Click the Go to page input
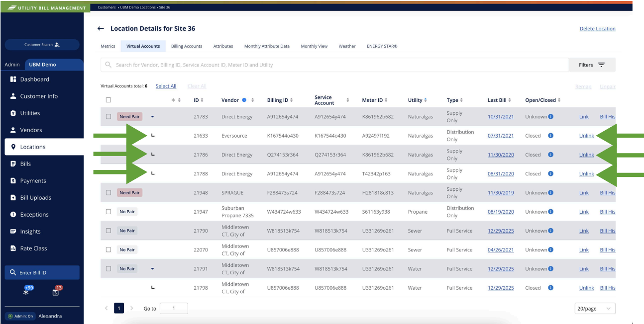This screenshot has height=324, width=644. [174, 309]
